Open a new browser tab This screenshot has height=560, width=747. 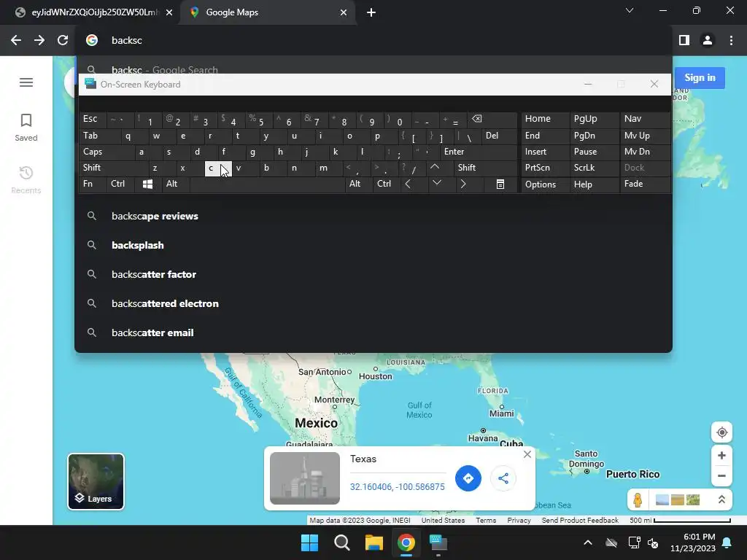click(371, 12)
